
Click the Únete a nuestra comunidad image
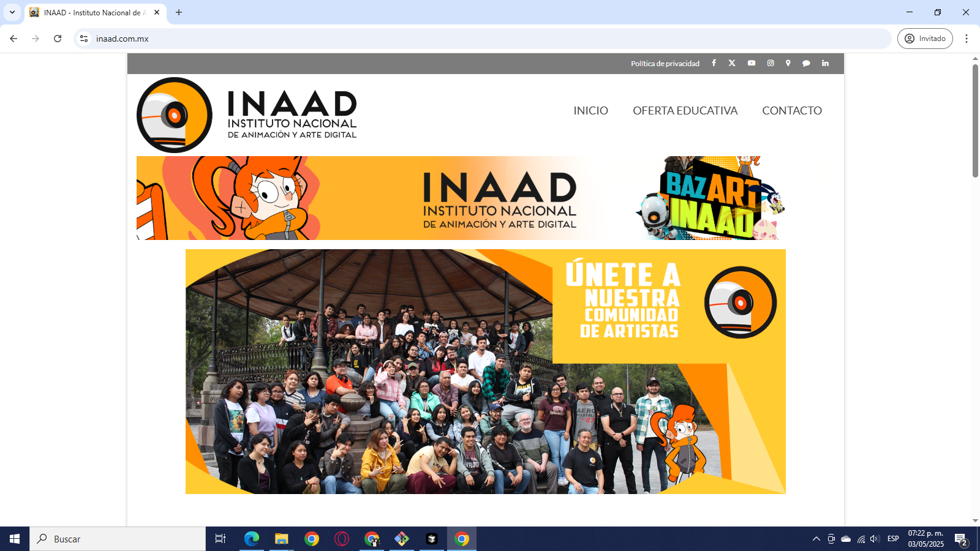pyautogui.click(x=486, y=372)
